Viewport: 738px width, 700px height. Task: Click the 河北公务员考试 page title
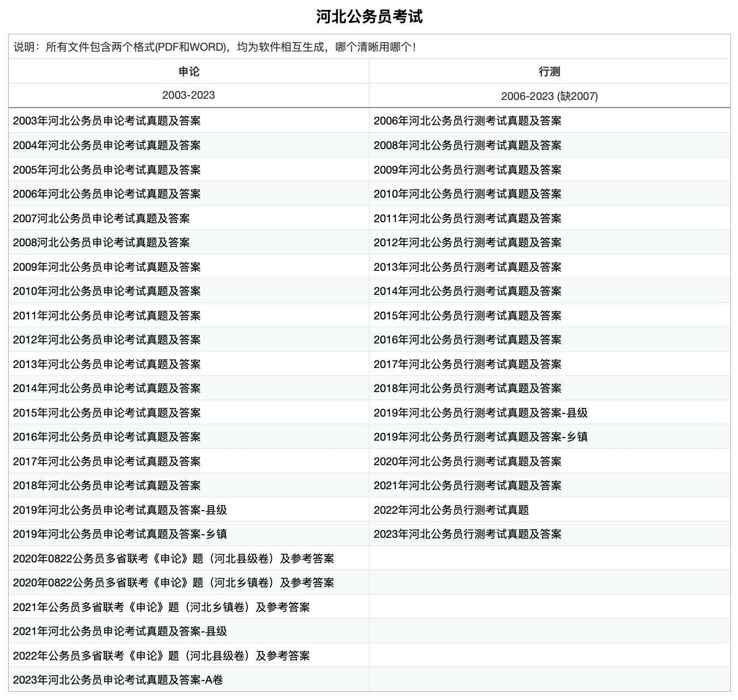pyautogui.click(x=369, y=17)
